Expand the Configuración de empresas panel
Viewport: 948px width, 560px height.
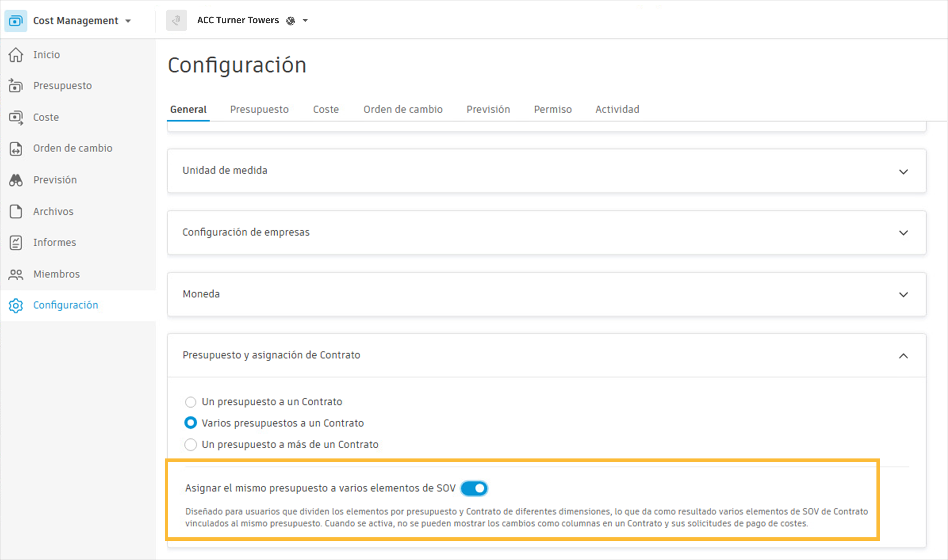pos(904,233)
